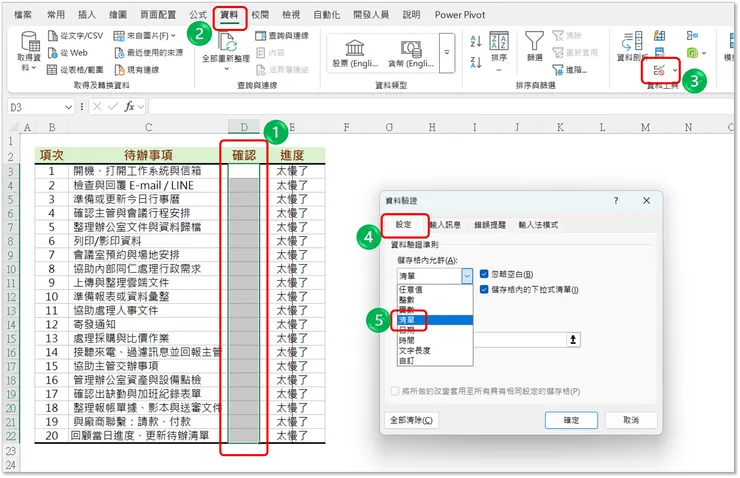This screenshot has width=740, height=478.
Task: Open the 檔案 ribbon tab
Action: [x=23, y=15]
